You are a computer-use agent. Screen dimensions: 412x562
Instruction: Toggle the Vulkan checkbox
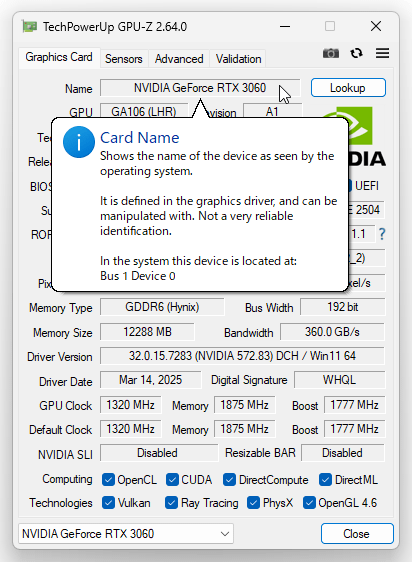tap(108, 503)
